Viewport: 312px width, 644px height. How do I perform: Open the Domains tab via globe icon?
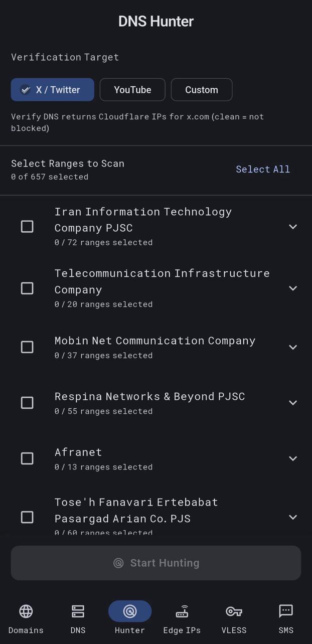tap(26, 611)
